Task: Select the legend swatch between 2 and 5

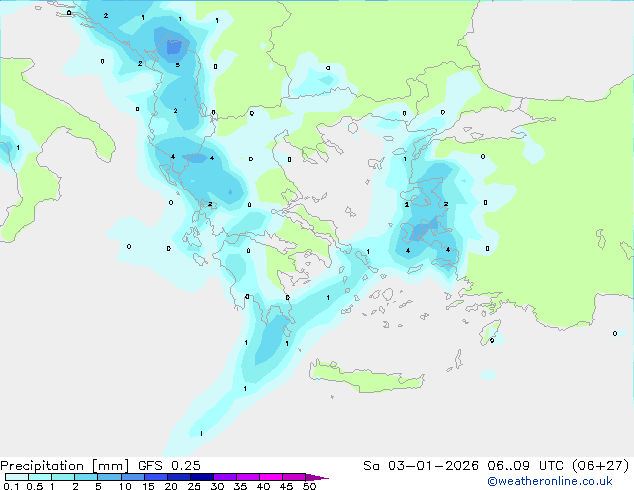Action: [86, 477]
